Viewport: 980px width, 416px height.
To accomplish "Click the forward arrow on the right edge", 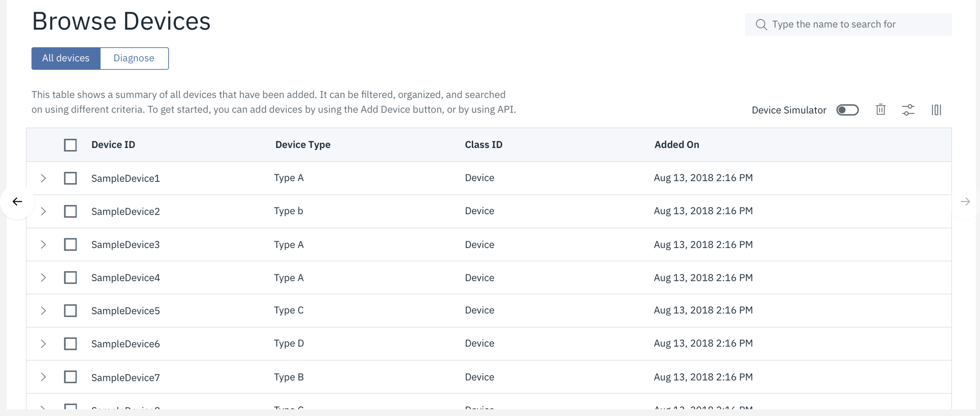I will 966,202.
